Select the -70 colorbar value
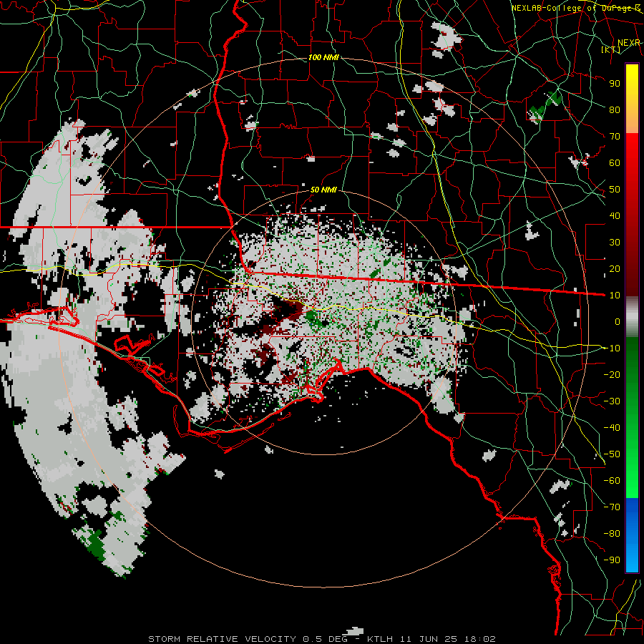Screen dimensions: 644x644 tap(612, 507)
